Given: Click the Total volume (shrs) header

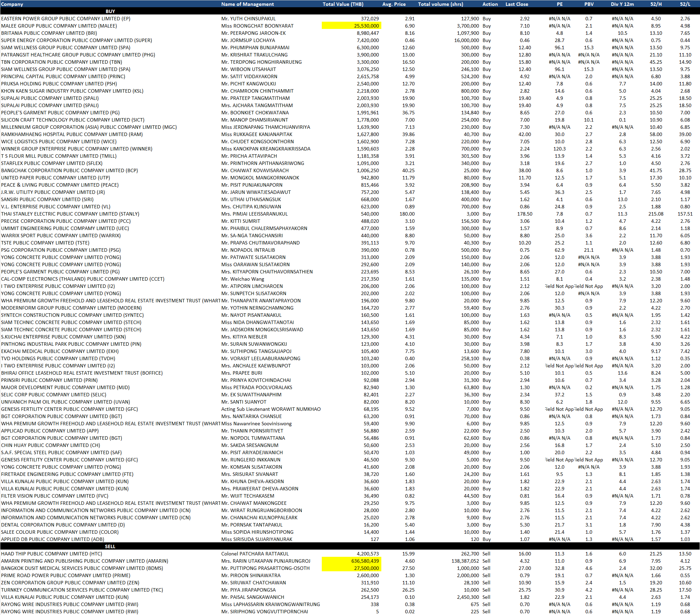Looking at the screenshot, I should pos(441,4).
